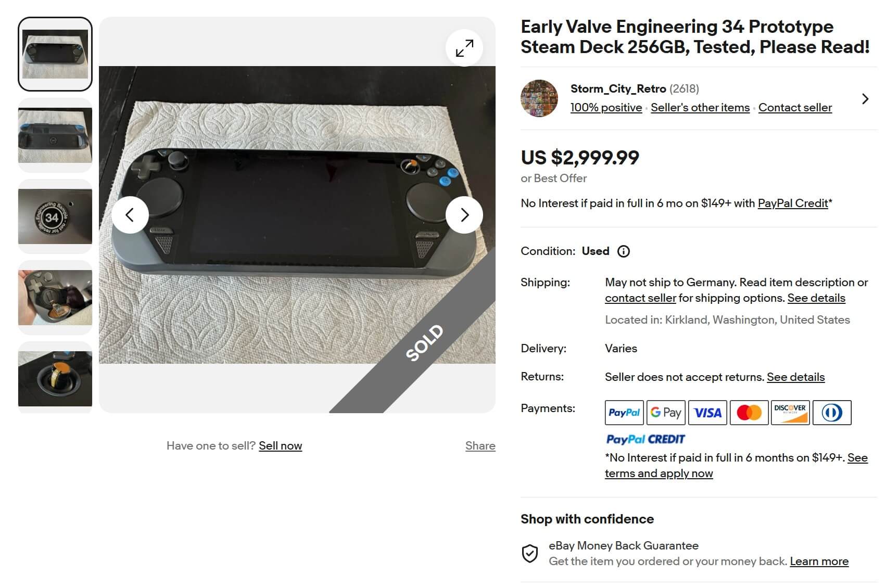Select the Engineering Sample 34 sticker thumbnail

pyautogui.click(x=55, y=216)
